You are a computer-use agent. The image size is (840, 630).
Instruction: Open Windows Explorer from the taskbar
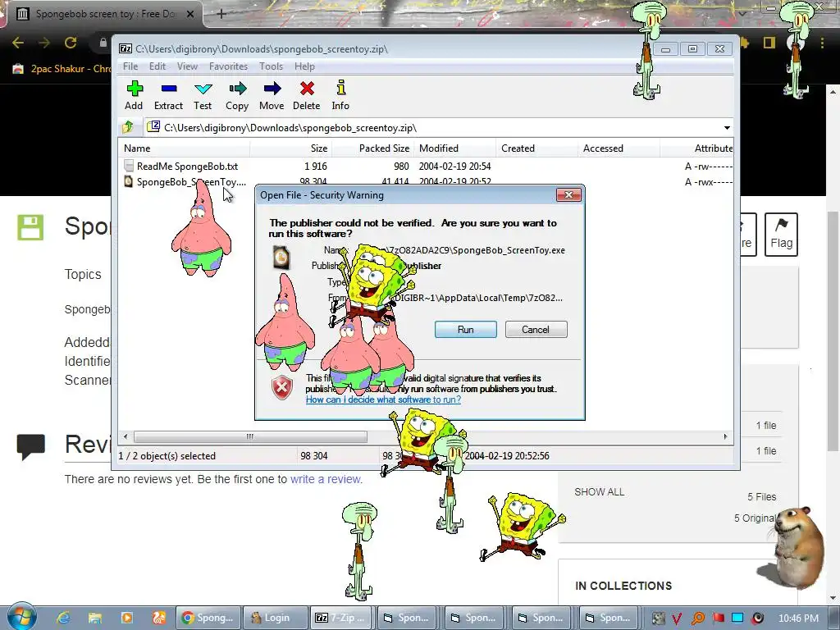95,618
